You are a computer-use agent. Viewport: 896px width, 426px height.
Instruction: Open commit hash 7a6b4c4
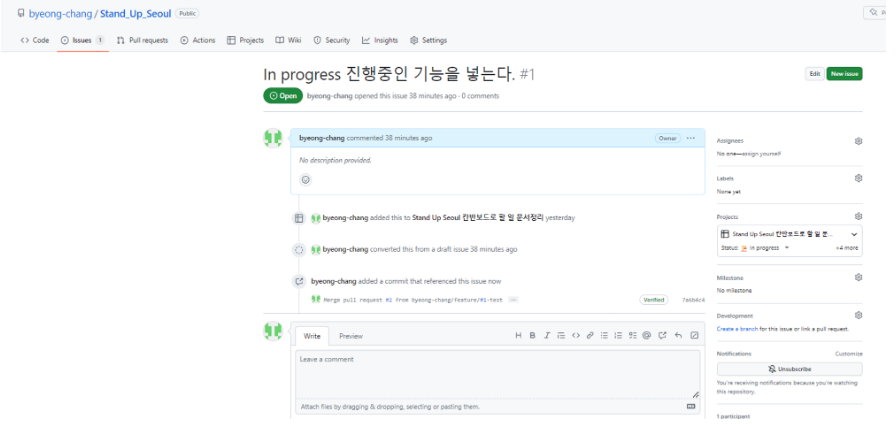tap(693, 300)
